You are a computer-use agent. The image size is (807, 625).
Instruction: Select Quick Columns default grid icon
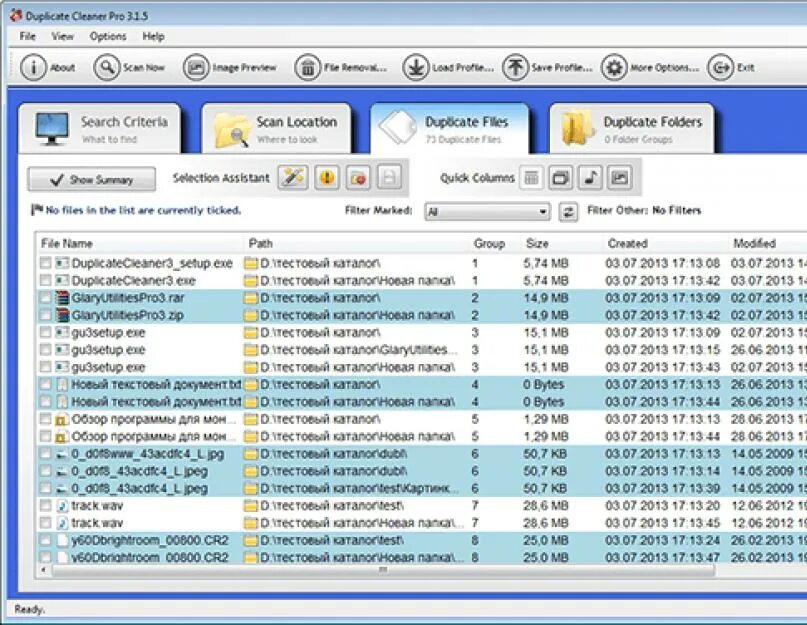tap(531, 178)
